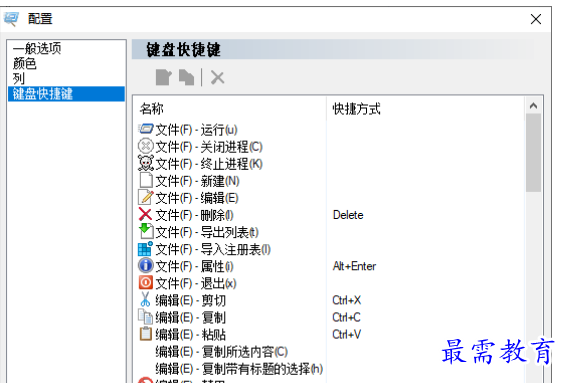Select the 文件(F) - 导出列表 row text
This screenshot has width=563, height=383.
207,232
